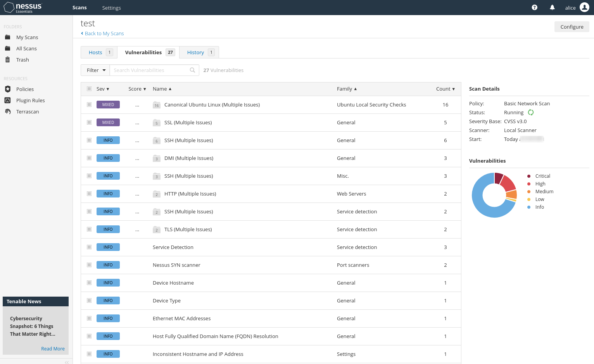594x364 pixels.
Task: Click the Terrascan icon in the sidebar
Action: coord(7,112)
